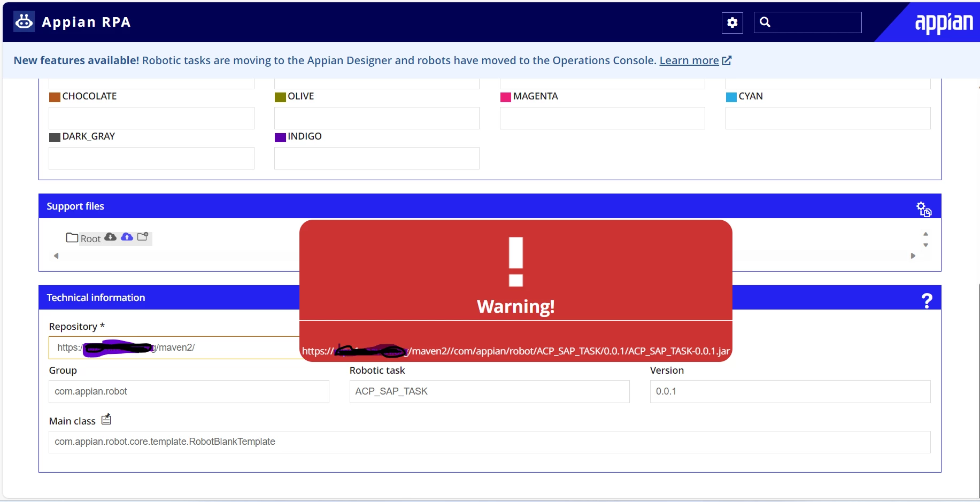Image resolution: width=980 pixels, height=502 pixels.
Task: Click the external-link icon beside Learn more
Action: 727,60
